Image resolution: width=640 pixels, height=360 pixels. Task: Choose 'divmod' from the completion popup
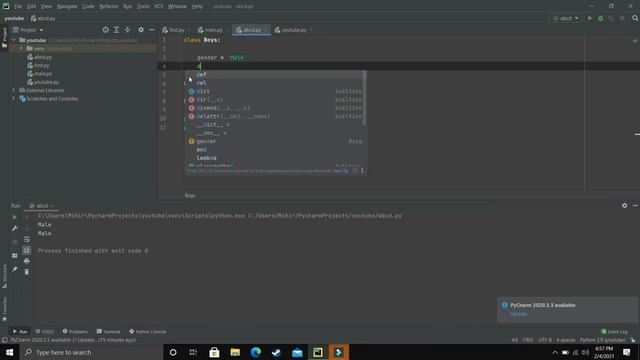(276, 108)
